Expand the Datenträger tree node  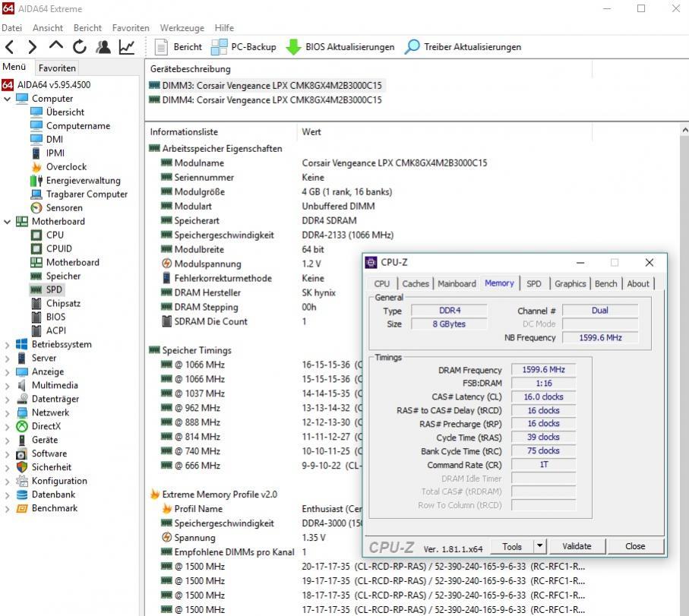(7, 400)
